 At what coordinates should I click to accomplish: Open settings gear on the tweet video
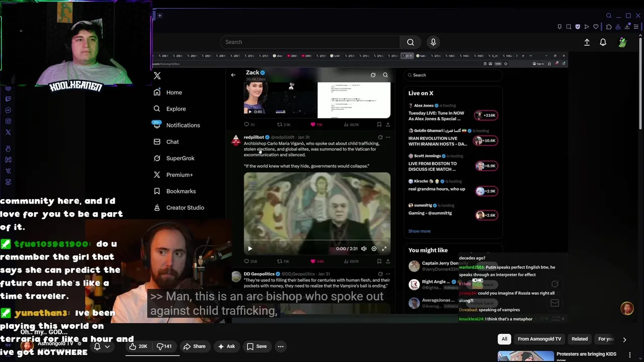coord(374,248)
